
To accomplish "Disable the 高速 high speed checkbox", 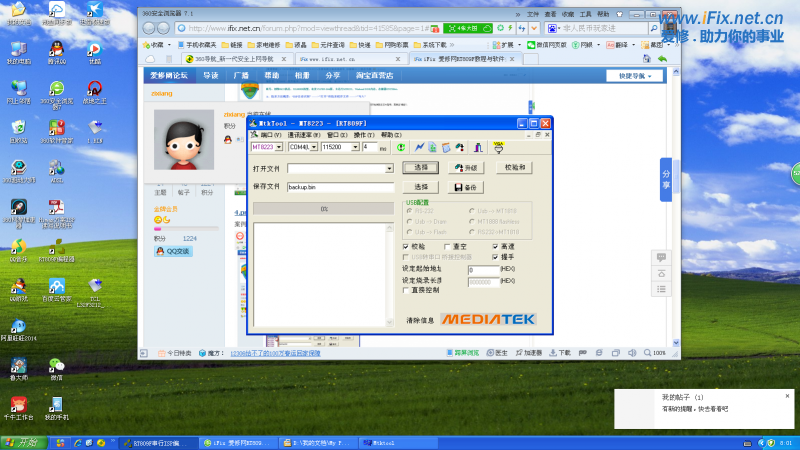I will pyautogui.click(x=496, y=246).
